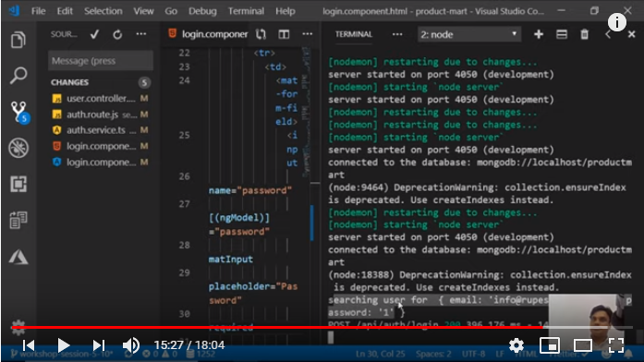Open the Extensions view in activity bar
The image size is (644, 362).
pyautogui.click(x=18, y=184)
